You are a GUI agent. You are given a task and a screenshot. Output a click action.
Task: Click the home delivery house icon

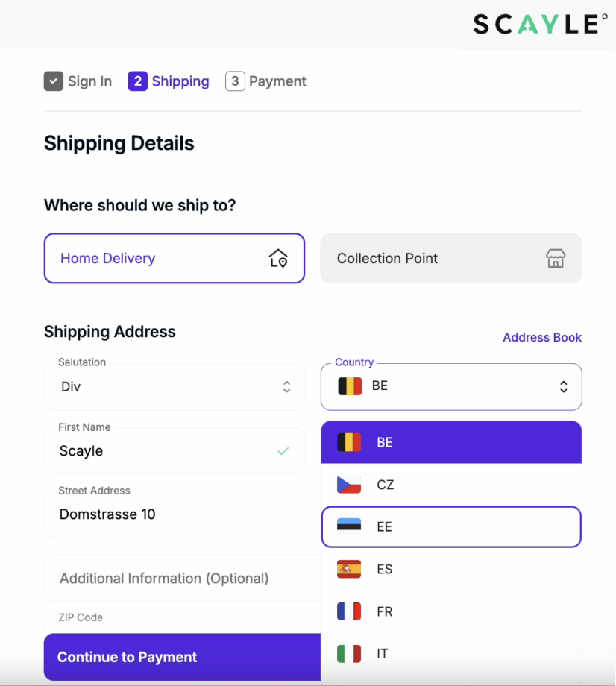tap(278, 259)
